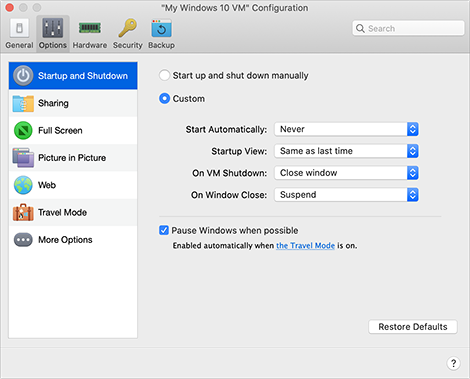
Task: Open the On Window Close dropdown
Action: tap(346, 195)
